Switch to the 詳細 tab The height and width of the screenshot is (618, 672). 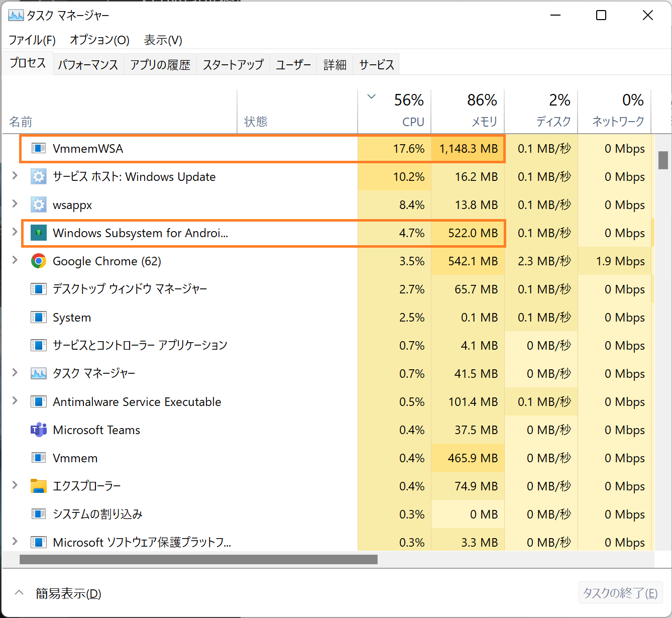pos(335,64)
